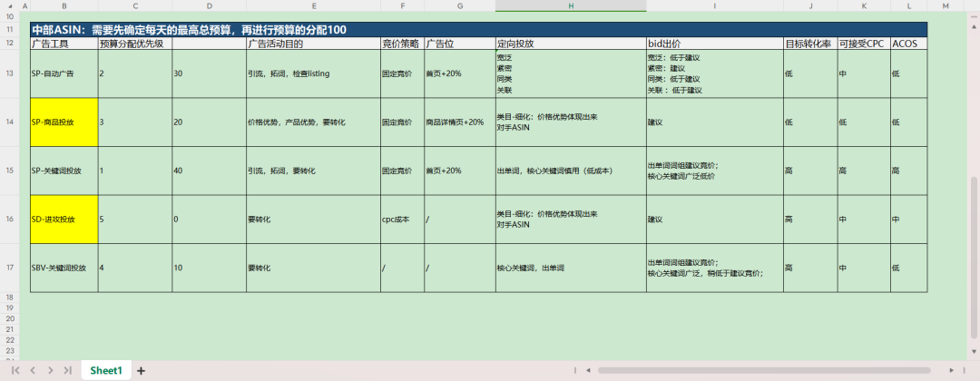The height and width of the screenshot is (381, 980).
Task: Select column J header
Action: pyautogui.click(x=810, y=5)
